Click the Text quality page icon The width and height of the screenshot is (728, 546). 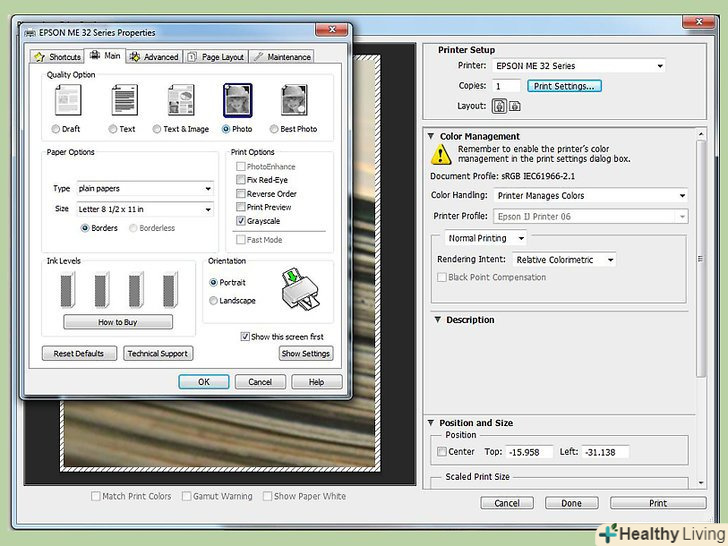tap(124, 101)
